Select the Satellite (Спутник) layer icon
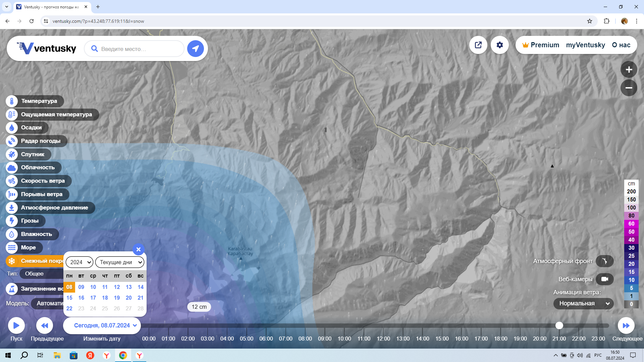The height and width of the screenshot is (362, 644). coord(12,154)
